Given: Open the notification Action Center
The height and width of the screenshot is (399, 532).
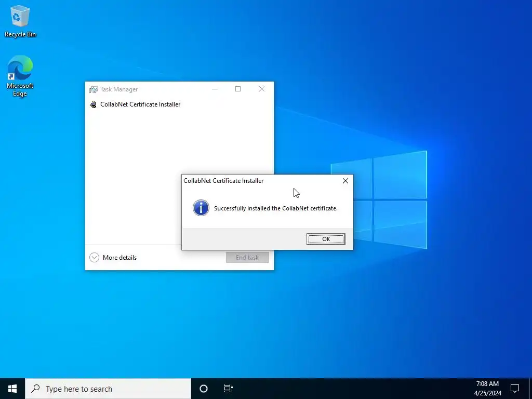Looking at the screenshot, I should pyautogui.click(x=515, y=389).
